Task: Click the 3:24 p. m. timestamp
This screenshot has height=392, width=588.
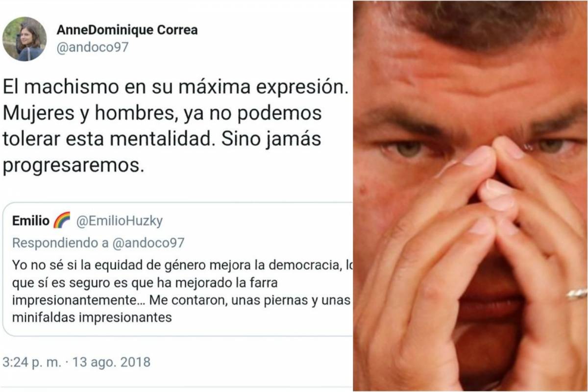Action: click(x=32, y=363)
